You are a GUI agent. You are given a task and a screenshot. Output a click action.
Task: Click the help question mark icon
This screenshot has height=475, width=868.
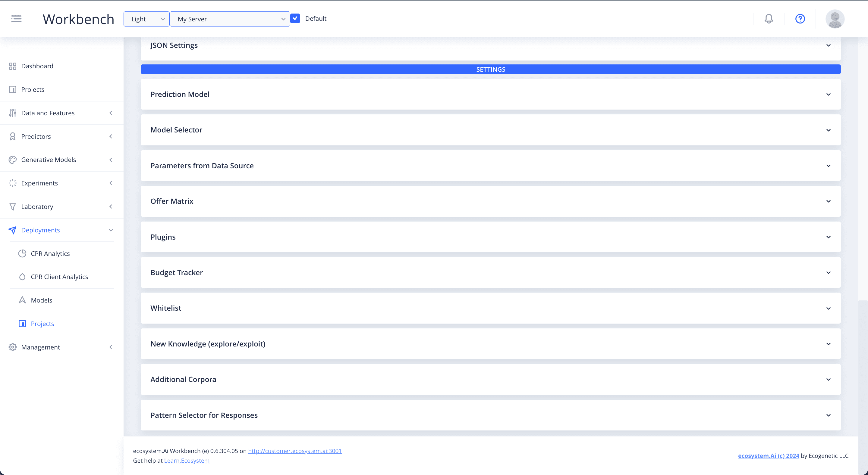(x=800, y=19)
